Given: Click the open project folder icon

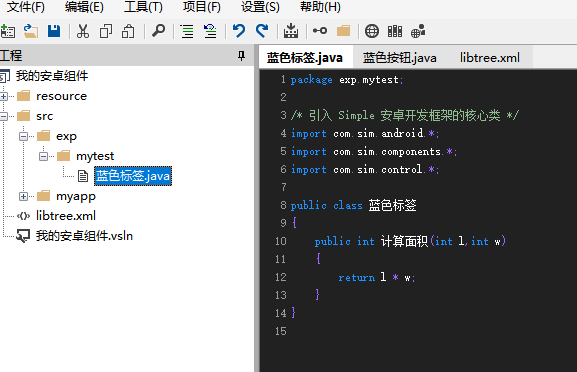Looking at the screenshot, I should (31, 31).
